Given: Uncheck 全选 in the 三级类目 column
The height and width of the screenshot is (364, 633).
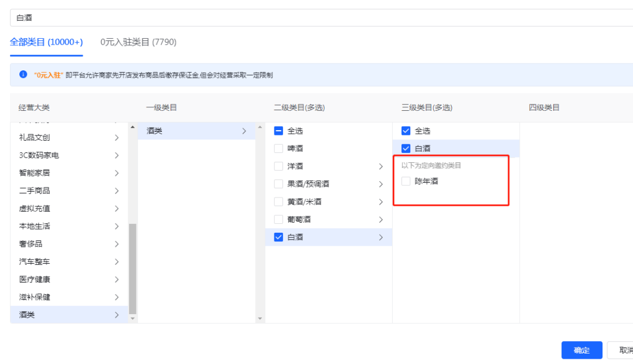Looking at the screenshot, I should [x=405, y=131].
